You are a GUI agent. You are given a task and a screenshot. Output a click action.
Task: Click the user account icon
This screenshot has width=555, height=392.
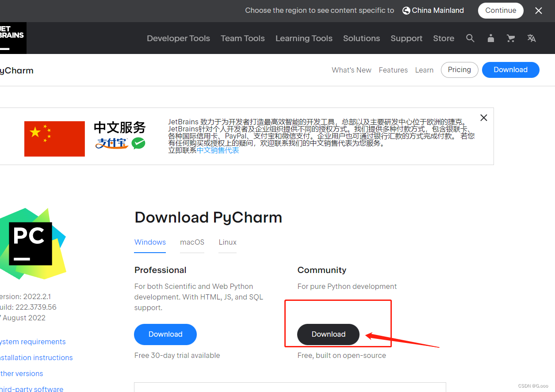(x=490, y=38)
